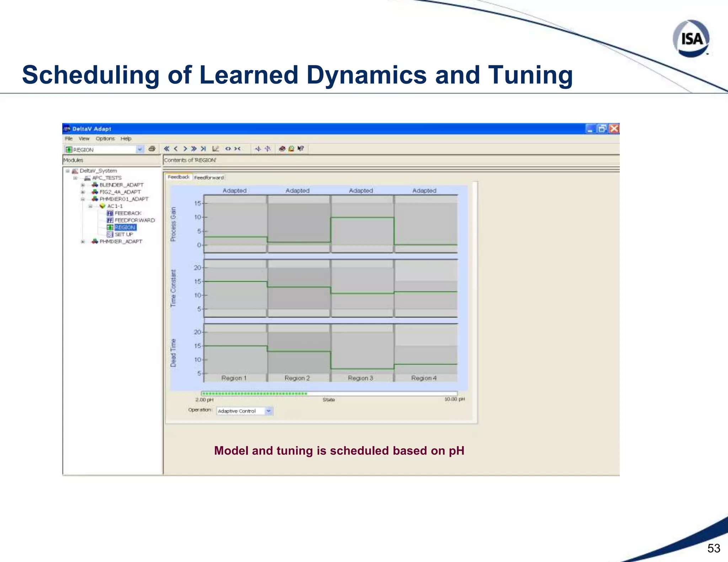Click the print icon in toolbar
The width and height of the screenshot is (728, 562).
(152, 149)
